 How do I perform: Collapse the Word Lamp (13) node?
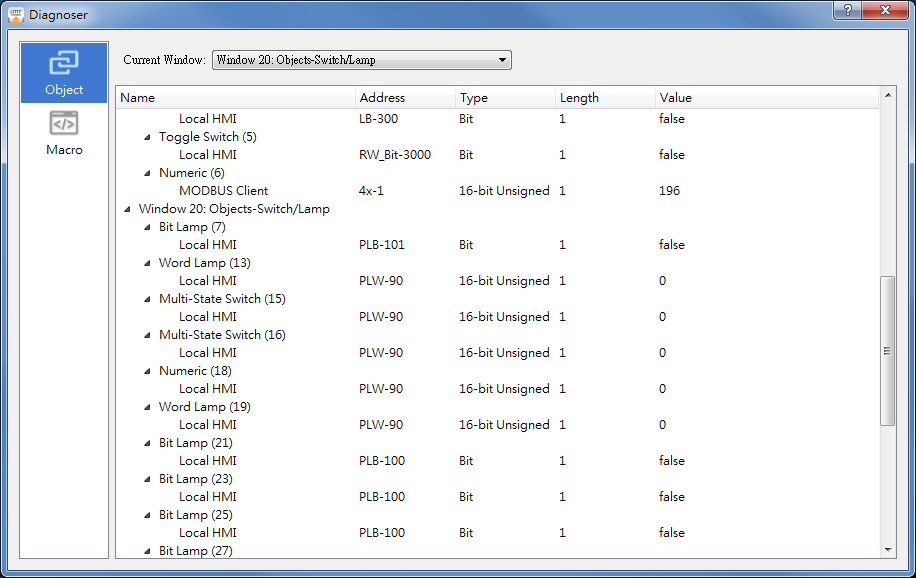click(147, 263)
